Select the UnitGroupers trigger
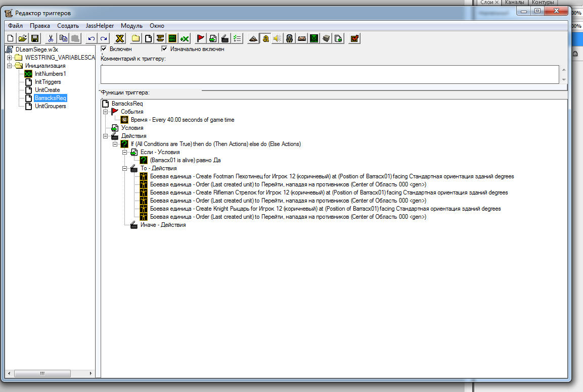The width and height of the screenshot is (583, 392). [50, 106]
